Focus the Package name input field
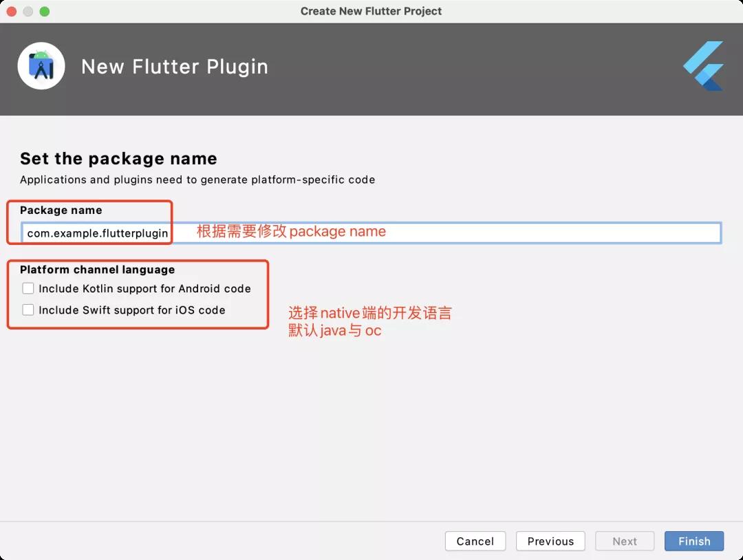 click(371, 233)
